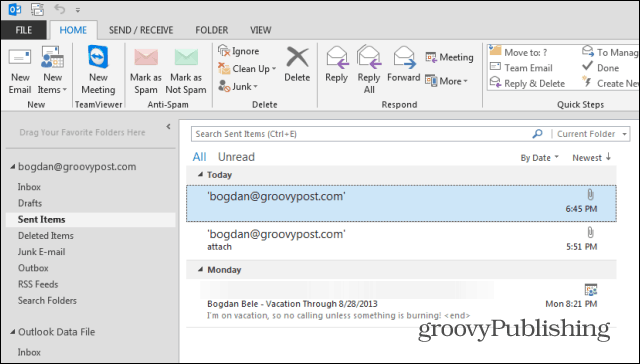Click the magnifier search icon

pos(538,133)
